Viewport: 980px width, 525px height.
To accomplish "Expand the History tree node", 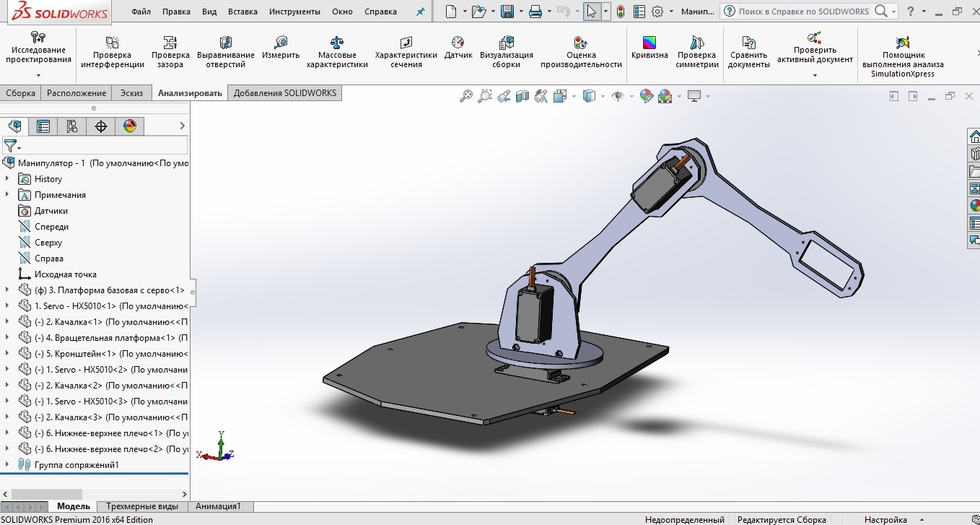I will 7,179.
